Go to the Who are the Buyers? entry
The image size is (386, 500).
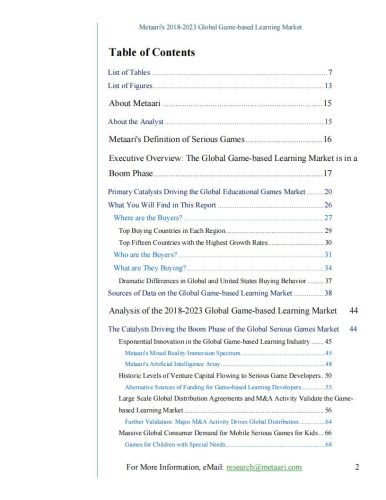(x=223, y=255)
